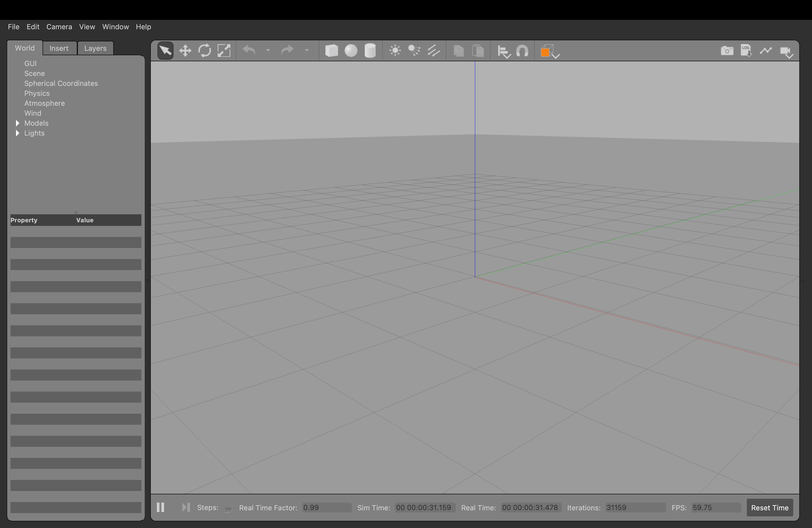The image size is (812, 528).
Task: Click the Real Time value field
Action: coord(531,508)
